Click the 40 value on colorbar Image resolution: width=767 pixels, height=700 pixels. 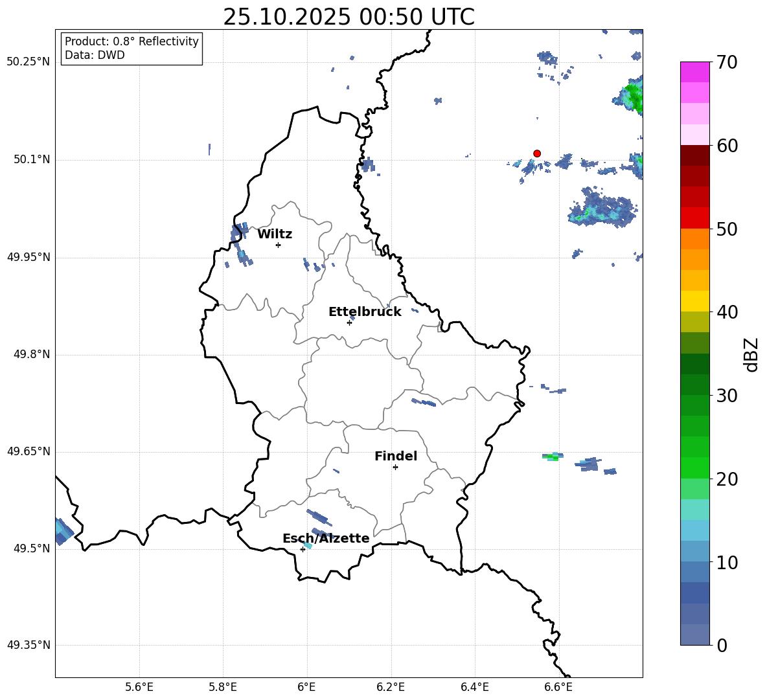727,312
